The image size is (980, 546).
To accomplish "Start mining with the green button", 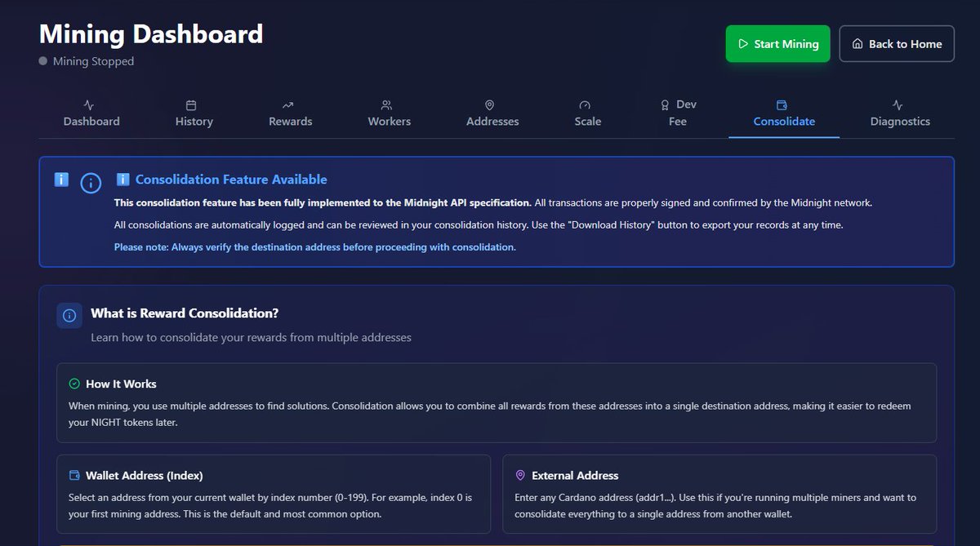I will [777, 44].
